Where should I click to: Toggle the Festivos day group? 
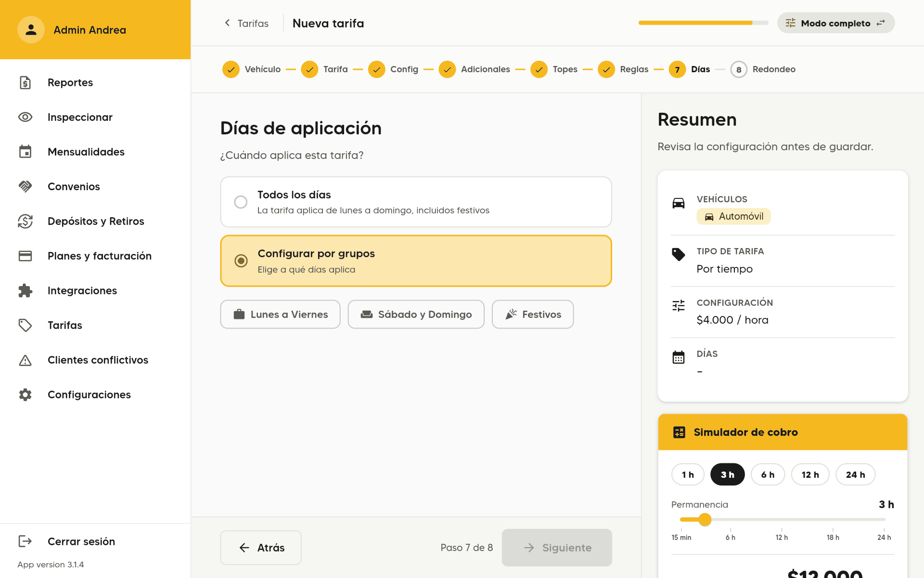[533, 314]
